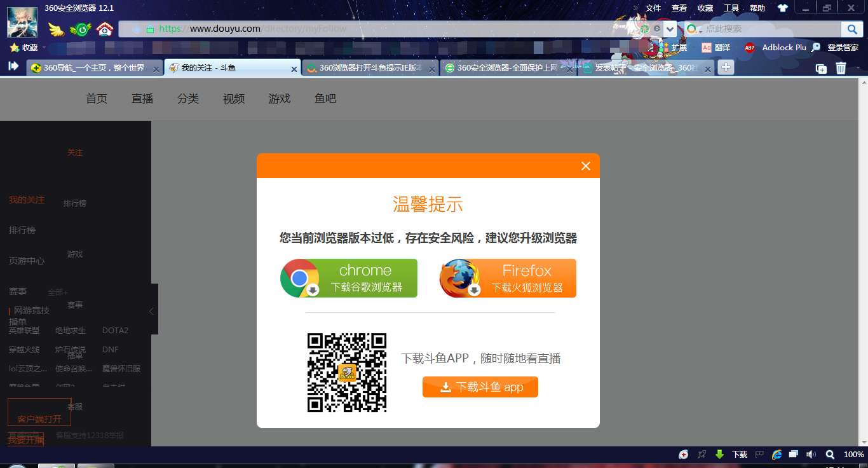
Task: Click the ABP Adblock Plus icon
Action: pos(750,48)
